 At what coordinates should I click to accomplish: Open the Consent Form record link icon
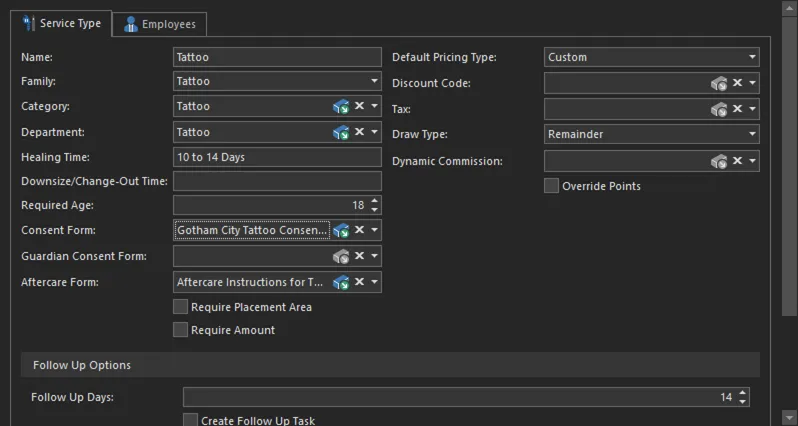[x=341, y=230]
